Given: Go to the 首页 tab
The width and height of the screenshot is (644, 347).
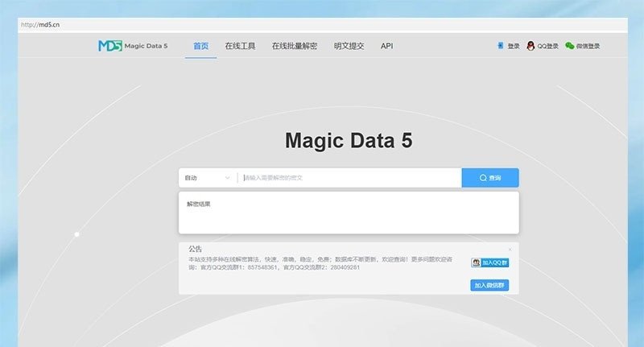Looking at the screenshot, I should coord(200,46).
